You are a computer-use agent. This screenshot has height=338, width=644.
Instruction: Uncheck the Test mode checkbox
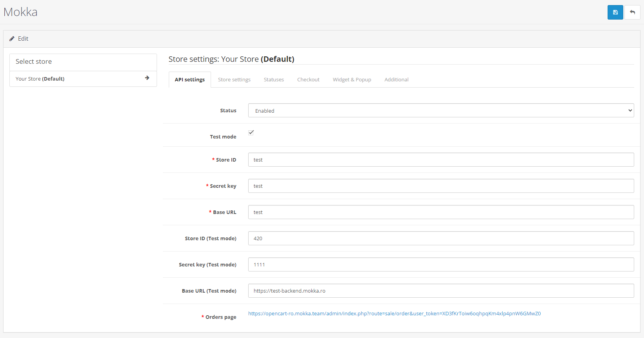(x=251, y=133)
